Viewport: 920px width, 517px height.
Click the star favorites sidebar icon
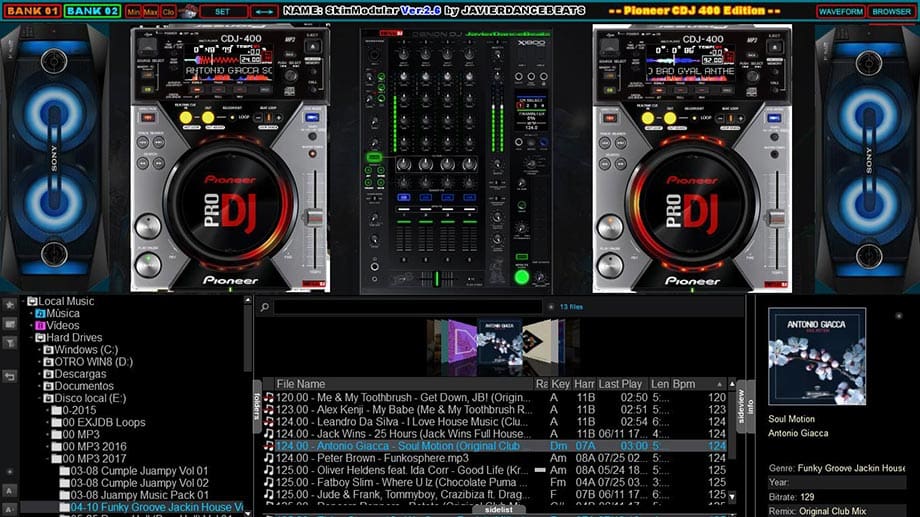point(9,305)
